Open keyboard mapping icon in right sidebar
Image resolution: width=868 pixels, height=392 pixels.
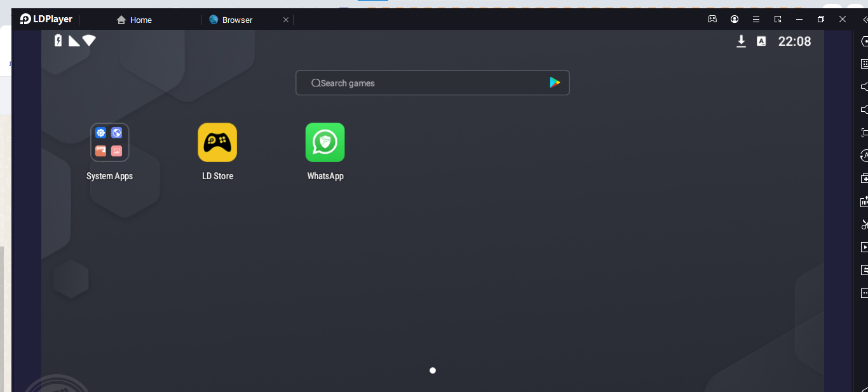[864, 64]
